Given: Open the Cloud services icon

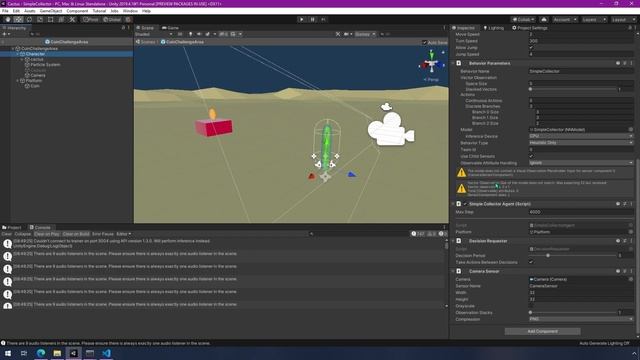Looking at the screenshot, I should coord(544,19).
